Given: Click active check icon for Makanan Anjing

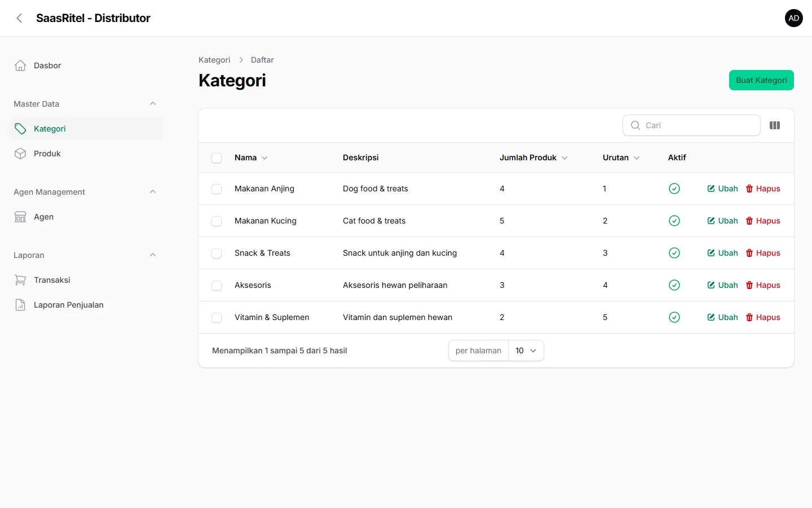Looking at the screenshot, I should click(674, 189).
